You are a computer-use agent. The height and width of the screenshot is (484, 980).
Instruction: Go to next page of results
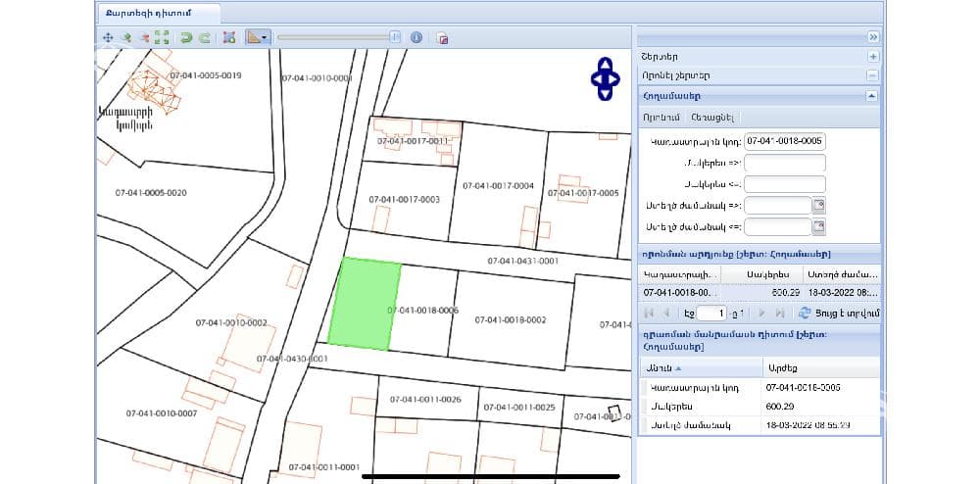[x=761, y=313]
